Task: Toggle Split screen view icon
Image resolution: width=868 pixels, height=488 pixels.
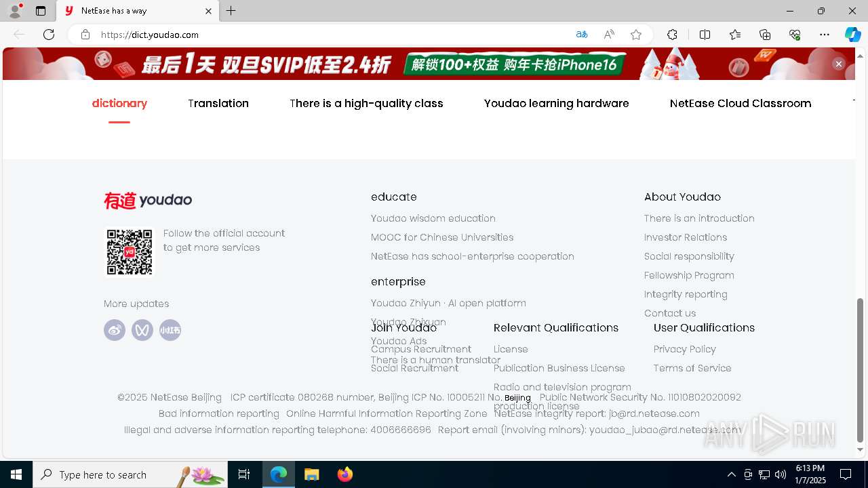Action: (705, 35)
